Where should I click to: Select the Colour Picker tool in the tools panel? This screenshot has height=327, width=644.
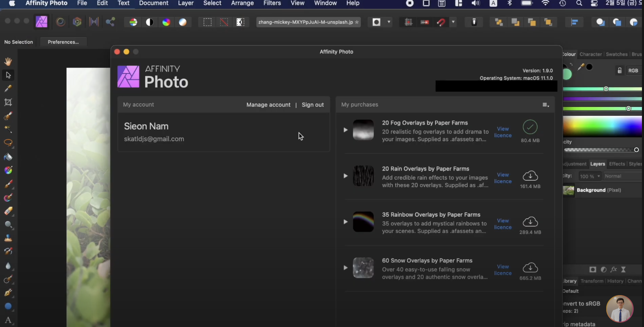[8, 89]
